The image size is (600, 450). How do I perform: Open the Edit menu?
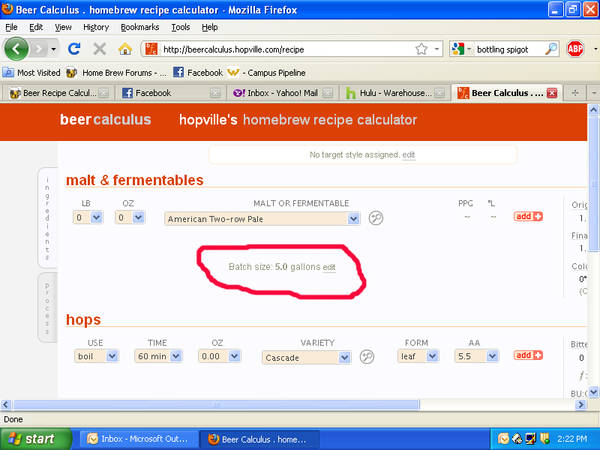pos(36,27)
